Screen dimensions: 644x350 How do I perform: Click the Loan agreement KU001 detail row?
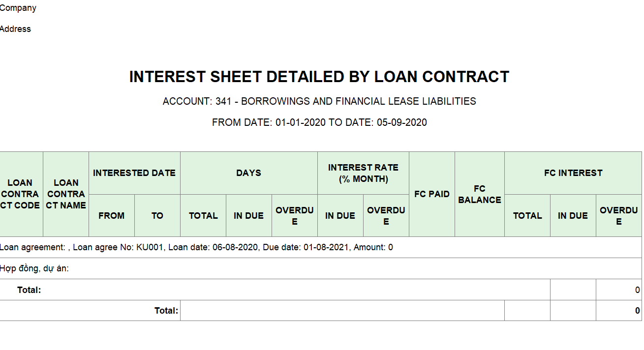321,247
